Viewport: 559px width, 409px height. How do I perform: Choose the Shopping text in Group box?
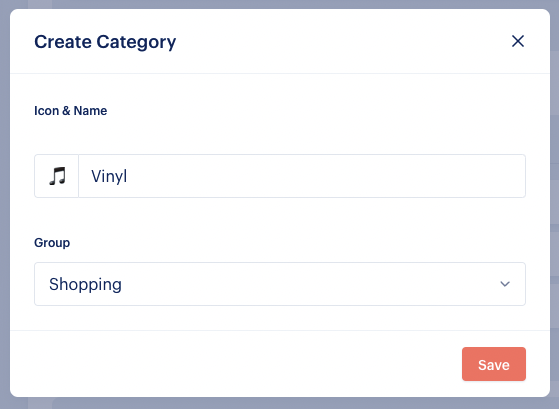click(x=85, y=284)
